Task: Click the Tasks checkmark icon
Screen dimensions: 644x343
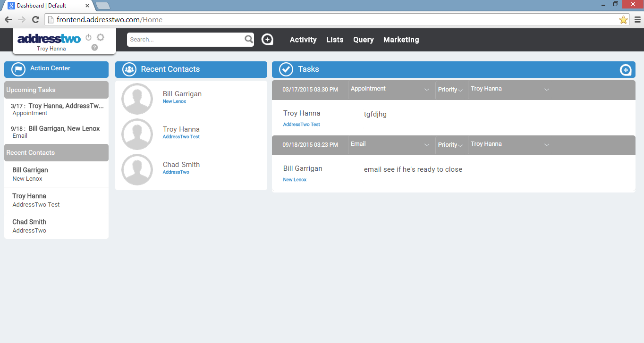Action: tap(286, 69)
